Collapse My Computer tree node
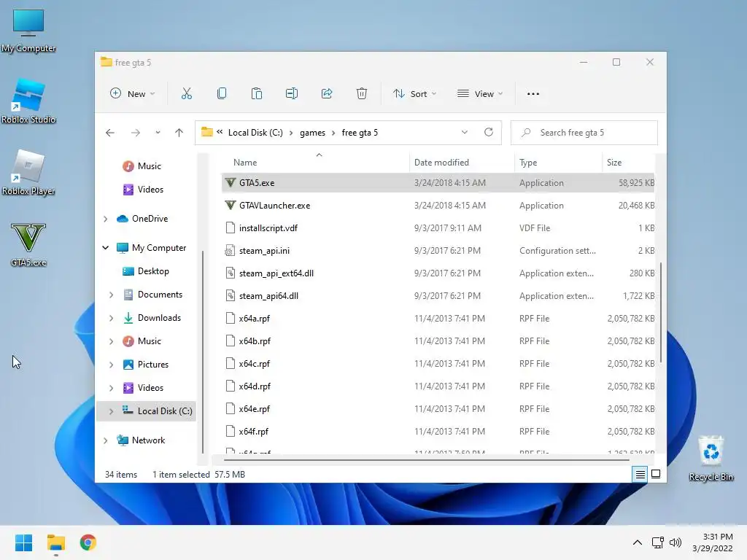The width and height of the screenshot is (747, 560). click(105, 248)
